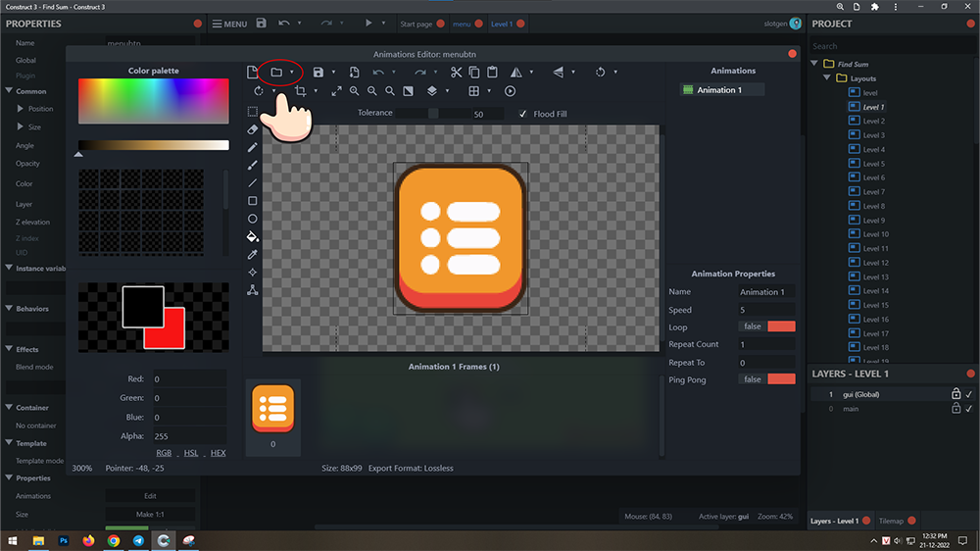Toggle visibility checkmark of main layer

969,409
